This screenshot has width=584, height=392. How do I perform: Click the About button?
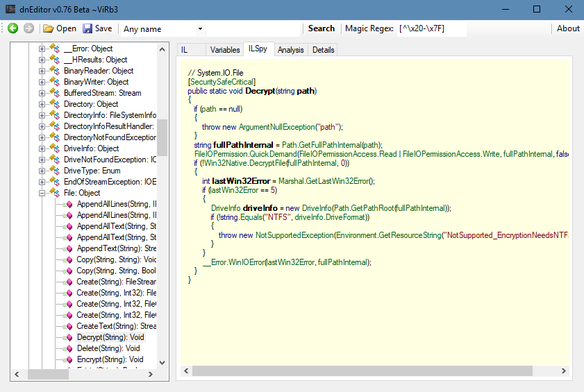[567, 28]
